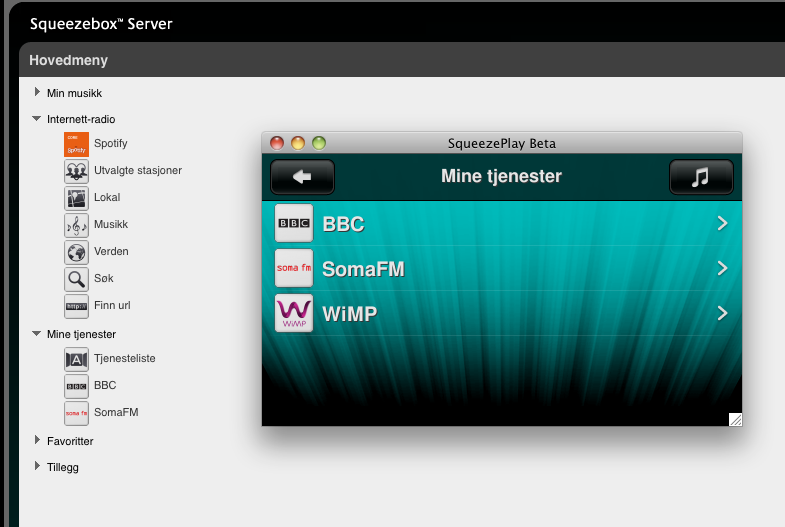Click the Spotify icon in Internett-radio
The image size is (785, 527).
point(76,144)
